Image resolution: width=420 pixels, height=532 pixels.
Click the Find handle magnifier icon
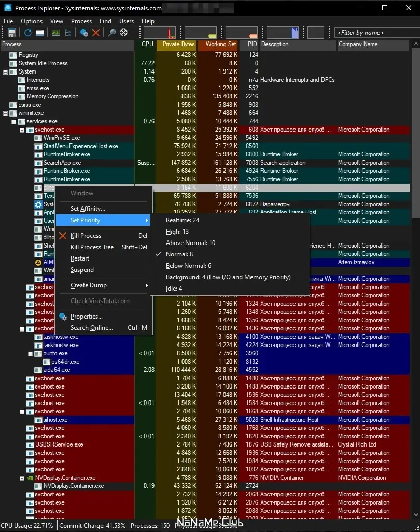pos(111,33)
